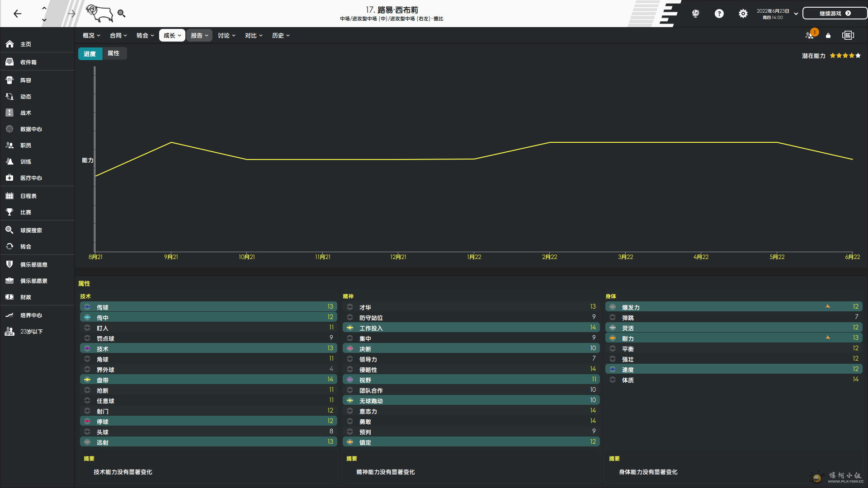Open 医疗中心 in sidebar
This screenshot has height=488, width=868.
click(x=31, y=178)
